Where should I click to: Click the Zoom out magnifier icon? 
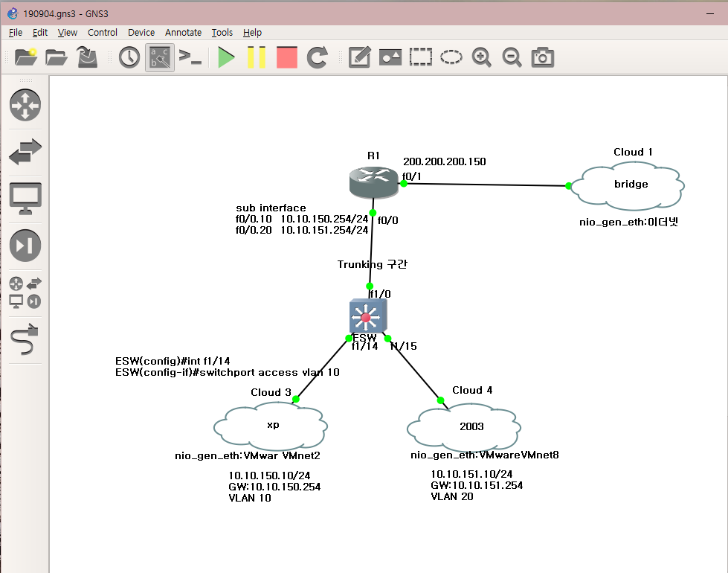[512, 57]
